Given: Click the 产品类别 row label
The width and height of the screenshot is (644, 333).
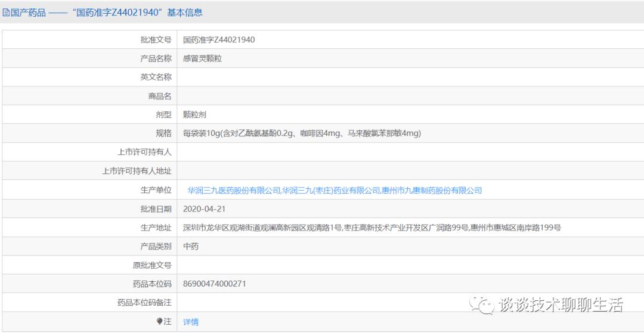Looking at the screenshot, I should click(156, 247).
